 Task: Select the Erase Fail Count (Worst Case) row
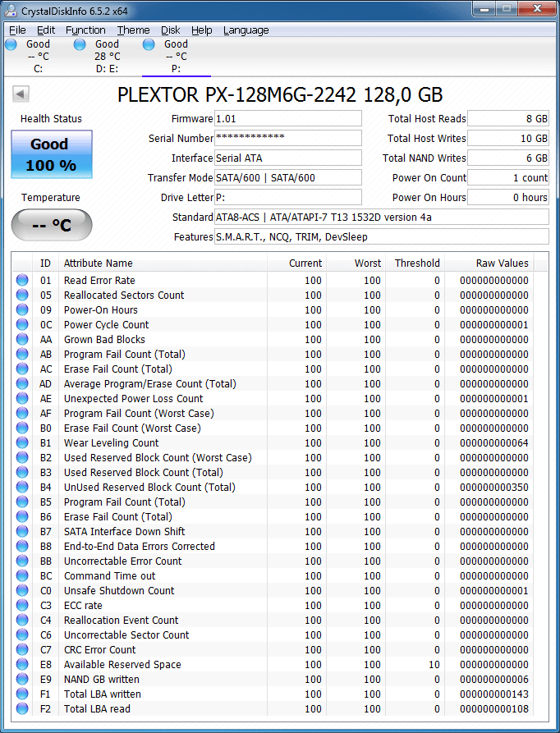pos(273,428)
